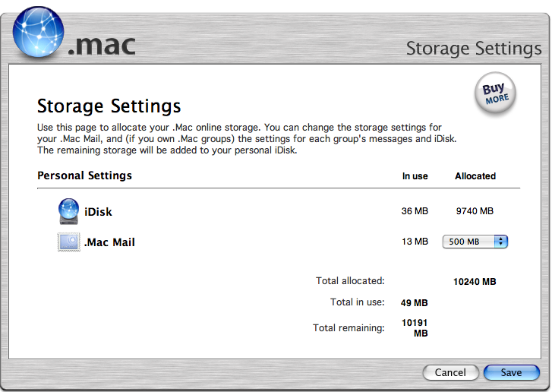
Task: Save the storage settings
Action: tap(511, 373)
